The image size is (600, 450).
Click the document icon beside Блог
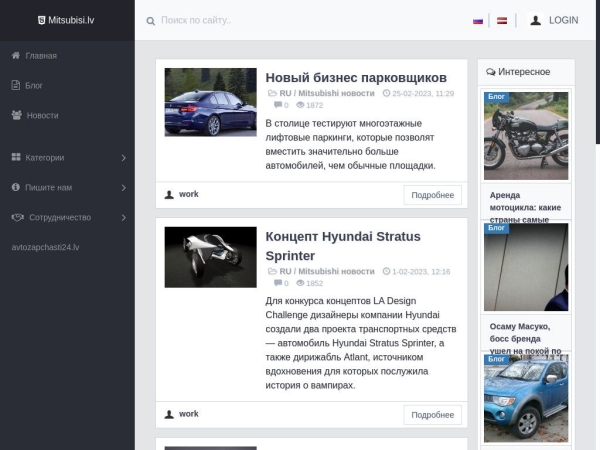click(x=16, y=85)
